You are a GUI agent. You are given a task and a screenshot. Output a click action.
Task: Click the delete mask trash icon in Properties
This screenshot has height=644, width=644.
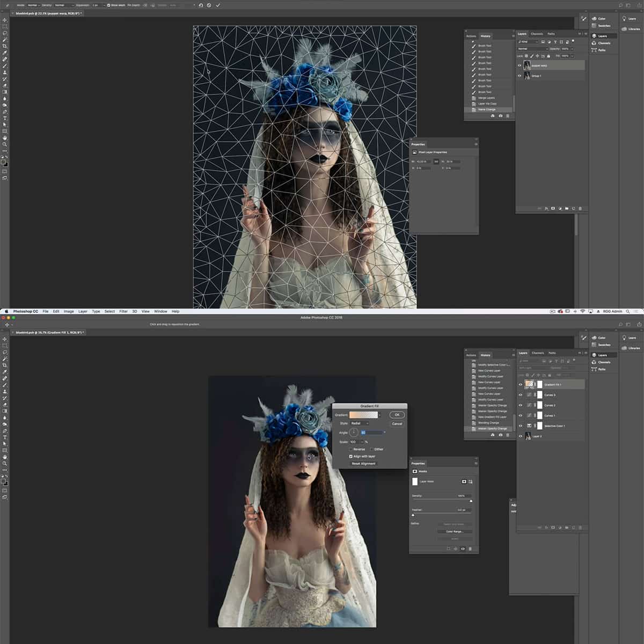click(x=470, y=548)
